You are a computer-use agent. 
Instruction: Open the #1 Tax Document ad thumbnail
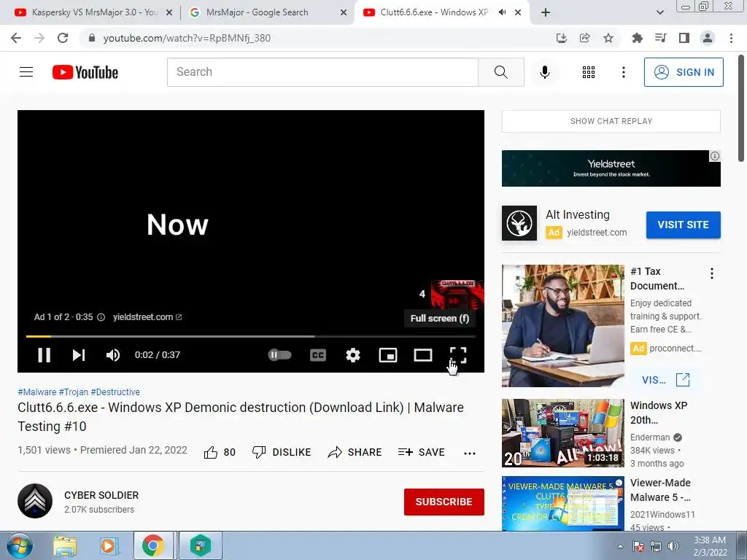click(x=563, y=326)
